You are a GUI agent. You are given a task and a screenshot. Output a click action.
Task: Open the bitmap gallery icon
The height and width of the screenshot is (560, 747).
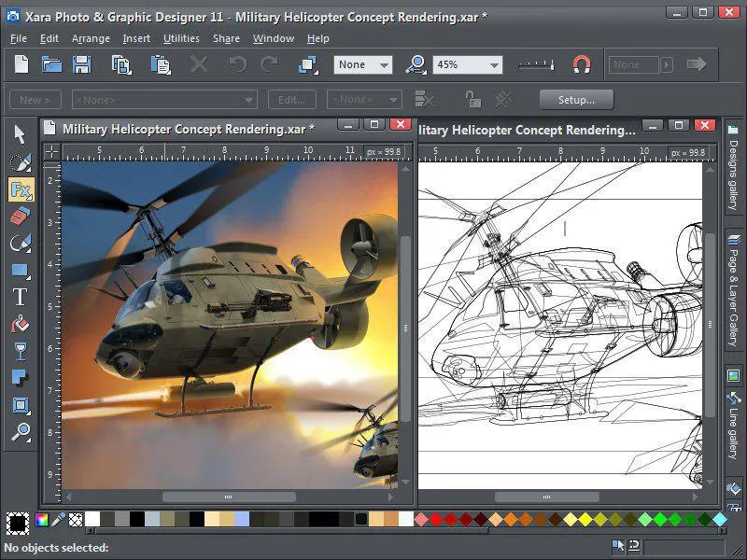pyautogui.click(x=734, y=376)
